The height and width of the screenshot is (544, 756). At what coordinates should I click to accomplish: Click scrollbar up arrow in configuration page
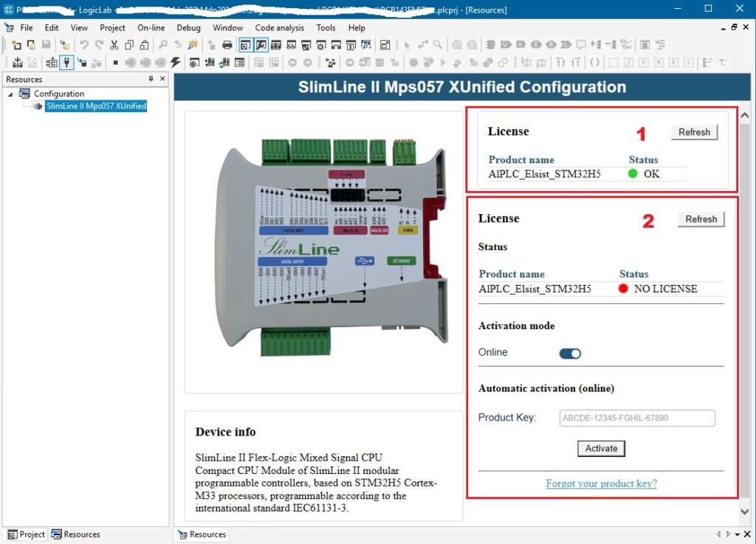[x=744, y=115]
